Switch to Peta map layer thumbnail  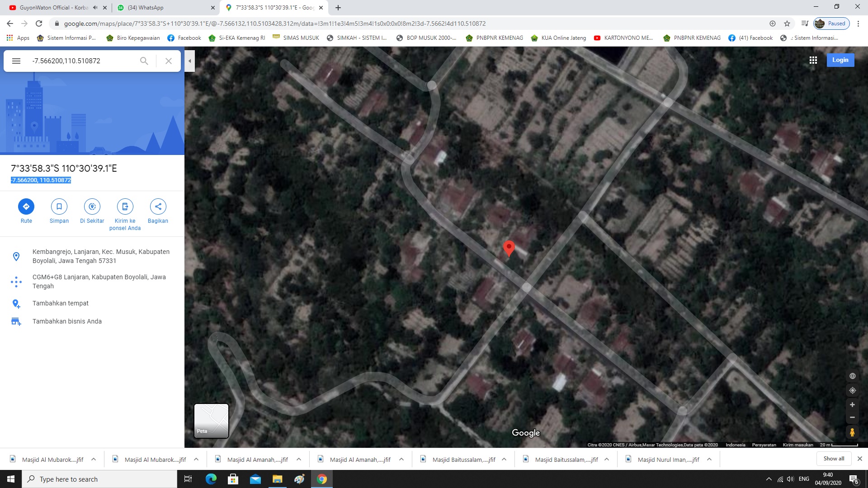(x=211, y=421)
